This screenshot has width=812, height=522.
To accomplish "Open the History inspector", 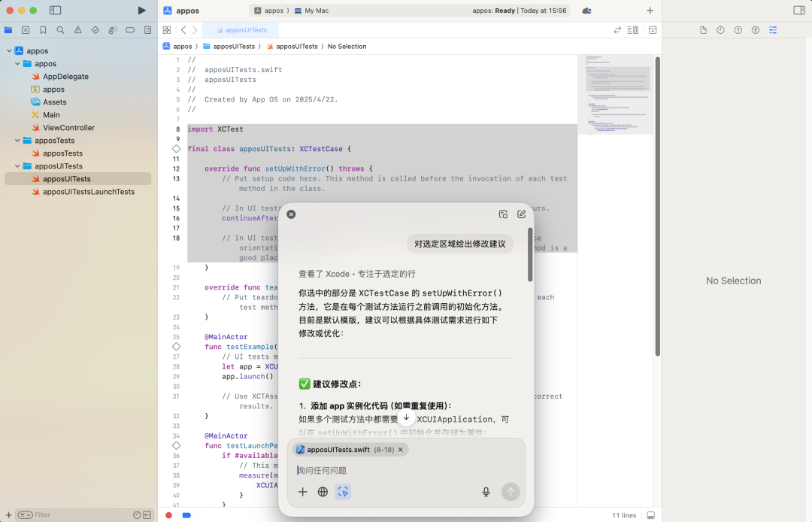I will pos(720,30).
